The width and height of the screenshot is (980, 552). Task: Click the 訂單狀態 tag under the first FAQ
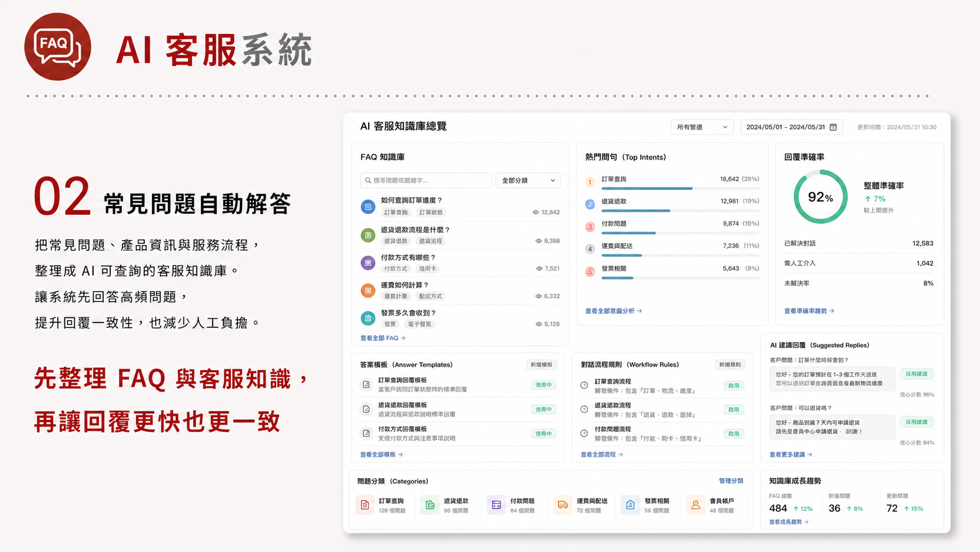(431, 212)
